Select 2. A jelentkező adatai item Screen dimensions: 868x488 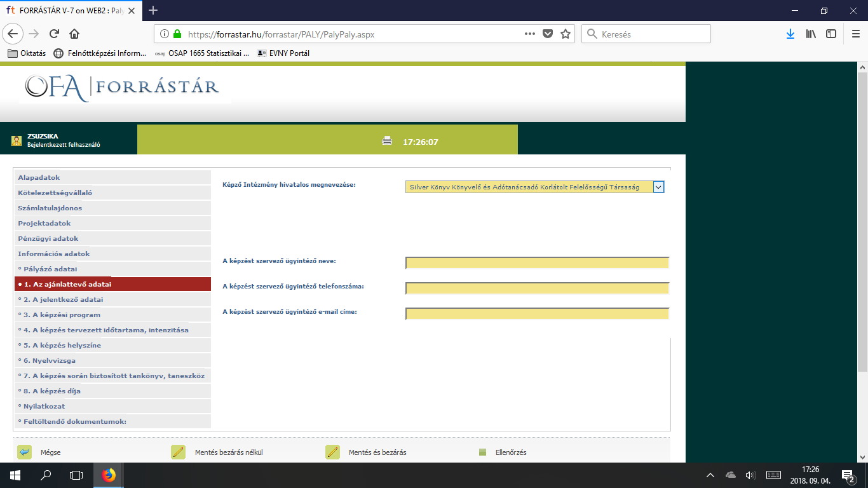coord(112,299)
